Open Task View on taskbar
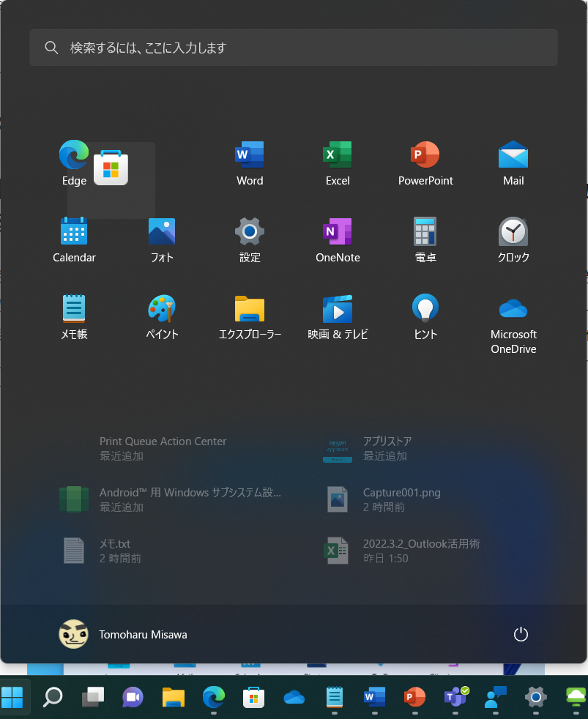The height and width of the screenshot is (719, 588). click(93, 698)
